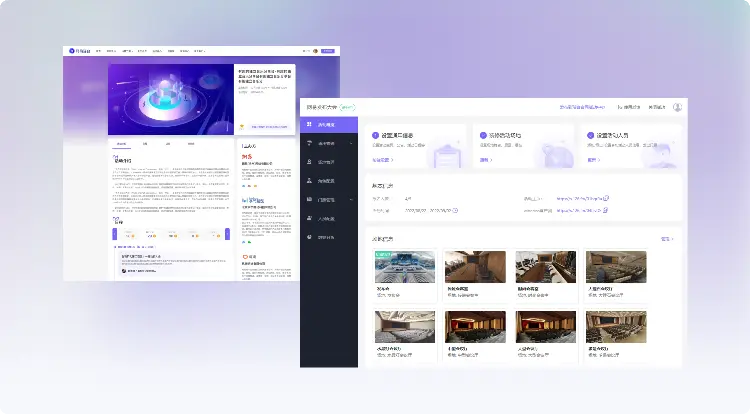Expand the fifth sidebar item's chevron

click(x=351, y=199)
